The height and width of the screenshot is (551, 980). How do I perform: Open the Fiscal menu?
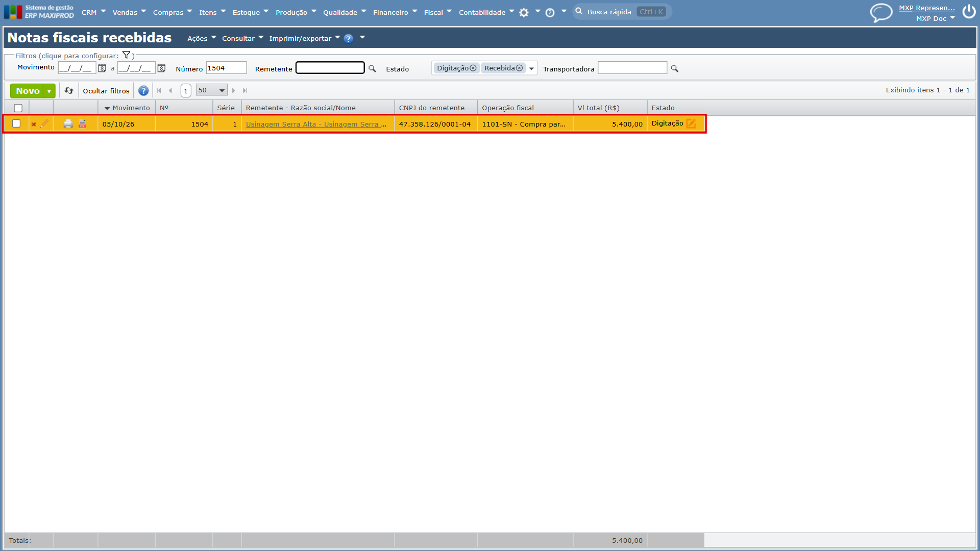tap(437, 12)
